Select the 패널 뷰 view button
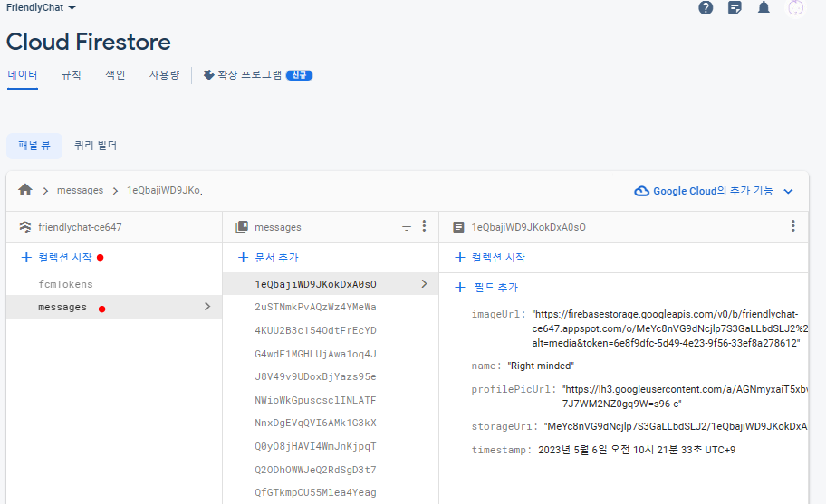 click(34, 146)
